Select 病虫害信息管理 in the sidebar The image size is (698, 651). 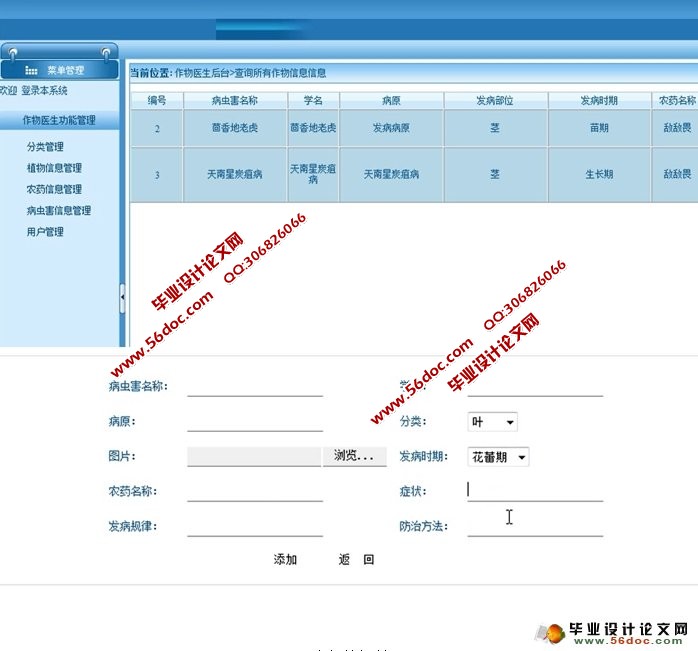pyautogui.click(x=58, y=211)
